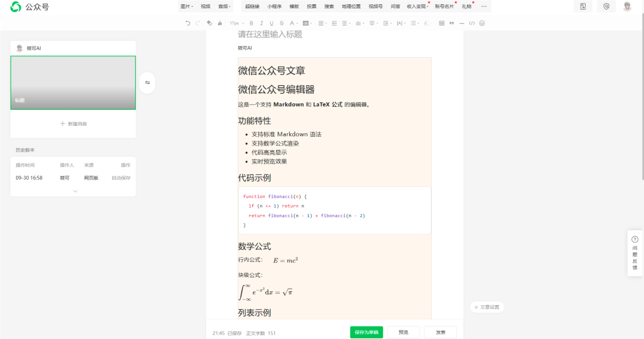This screenshot has width=644, height=339.
Task: Toggle underline formatting
Action: 271,23
